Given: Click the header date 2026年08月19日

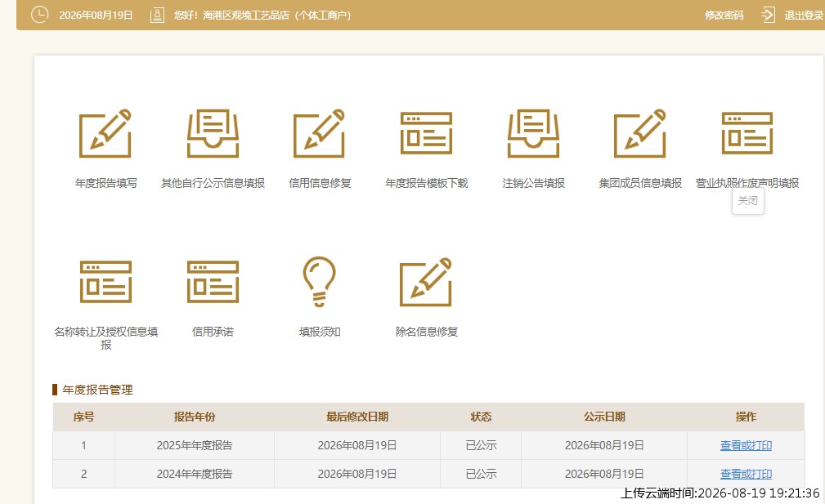Looking at the screenshot, I should 96,16.
